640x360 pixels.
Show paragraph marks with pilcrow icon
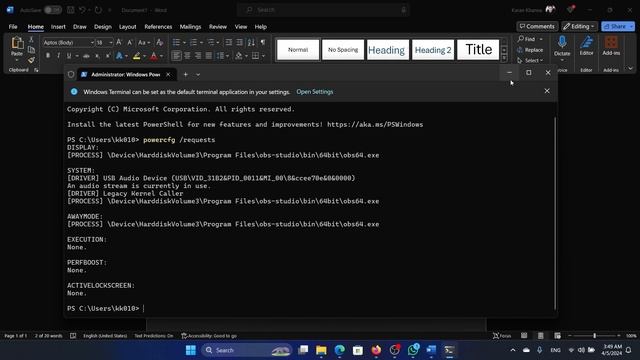click(x=263, y=42)
